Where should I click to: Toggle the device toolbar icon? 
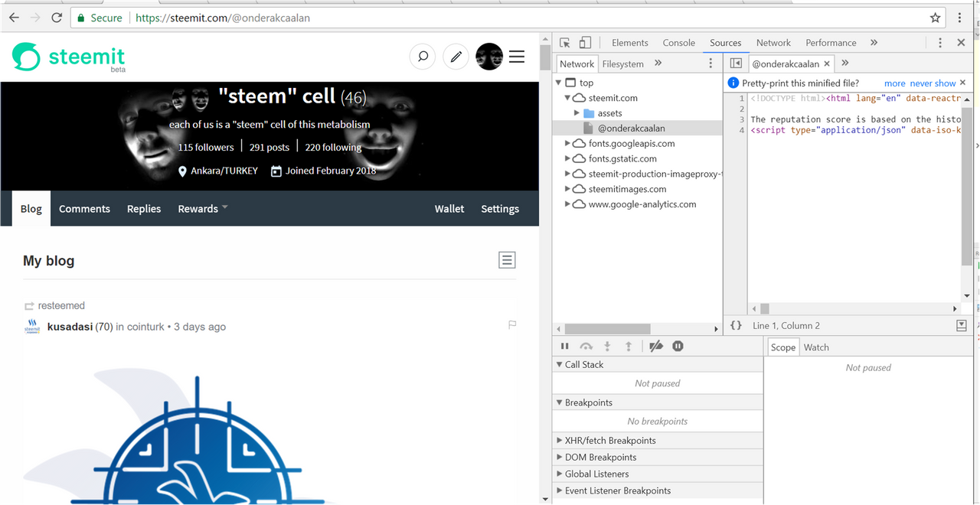click(x=585, y=43)
